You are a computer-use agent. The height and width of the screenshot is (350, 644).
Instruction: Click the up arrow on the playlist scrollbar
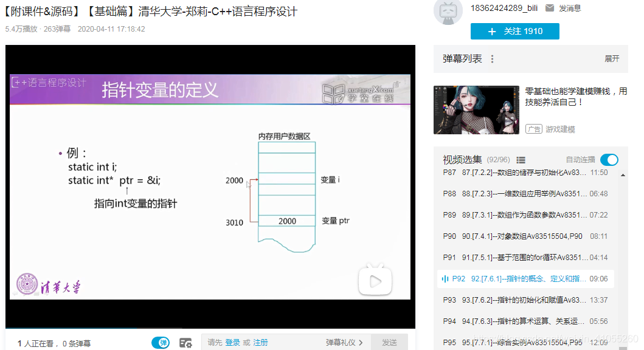[623, 175]
